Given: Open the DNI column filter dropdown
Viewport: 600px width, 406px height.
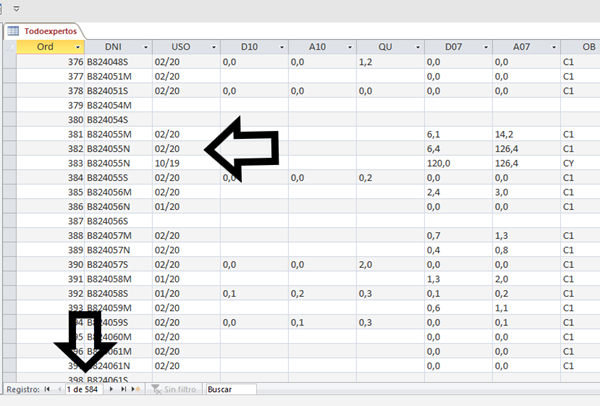Looking at the screenshot, I should click(146, 47).
